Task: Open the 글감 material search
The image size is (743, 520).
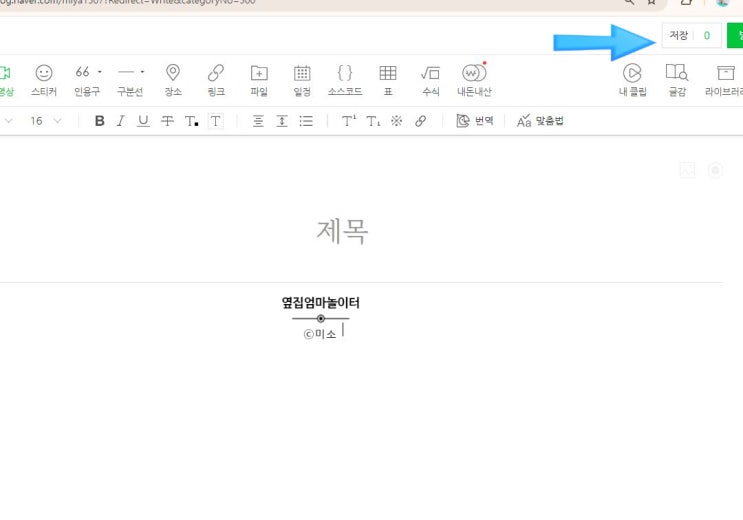Action: pyautogui.click(x=677, y=80)
